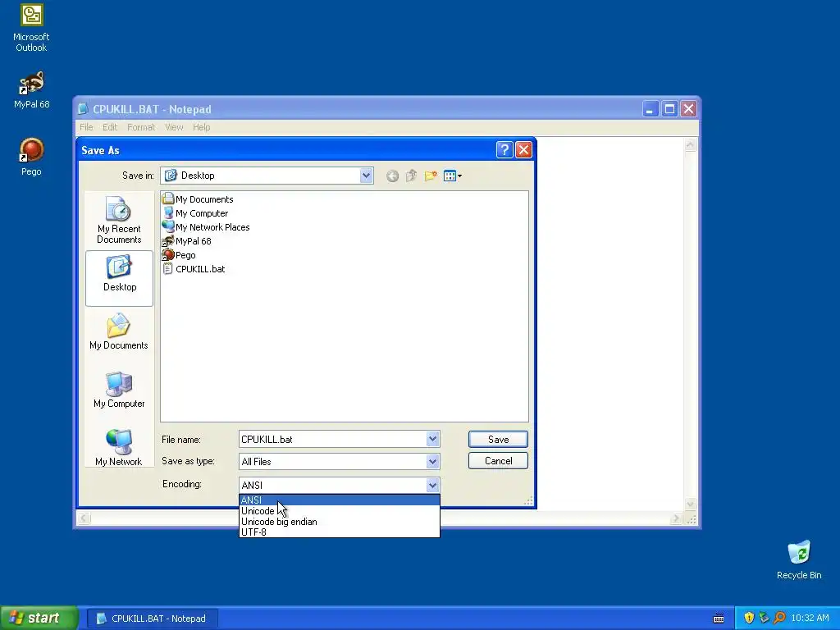Expand the File name dropdown arrow
The width and height of the screenshot is (840, 630).
(x=433, y=439)
